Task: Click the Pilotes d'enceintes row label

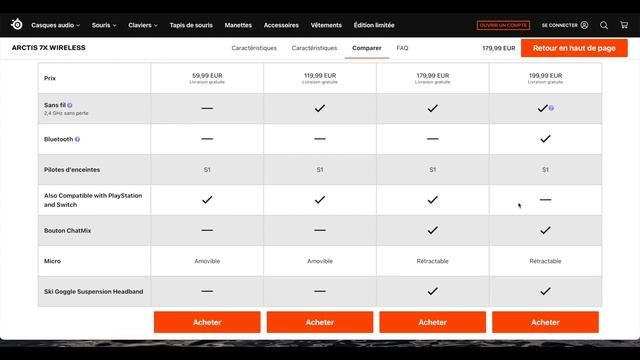Action: (72, 169)
